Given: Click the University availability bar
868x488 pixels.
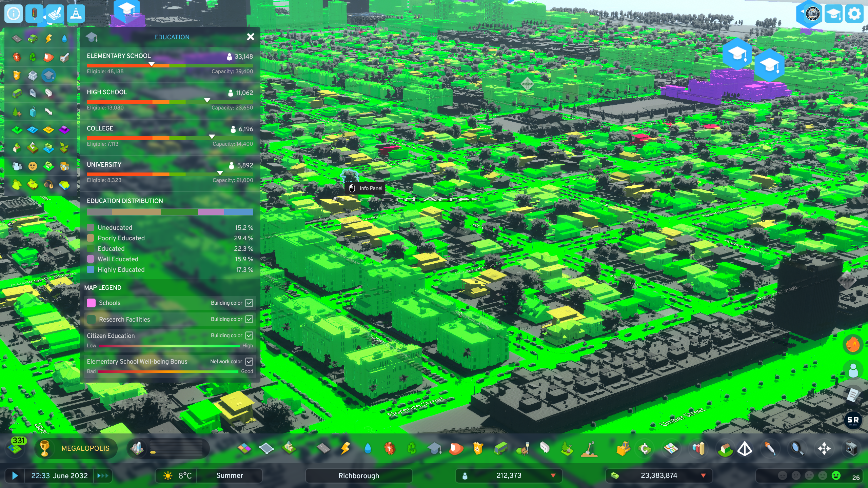Looking at the screenshot, I should point(170,174).
